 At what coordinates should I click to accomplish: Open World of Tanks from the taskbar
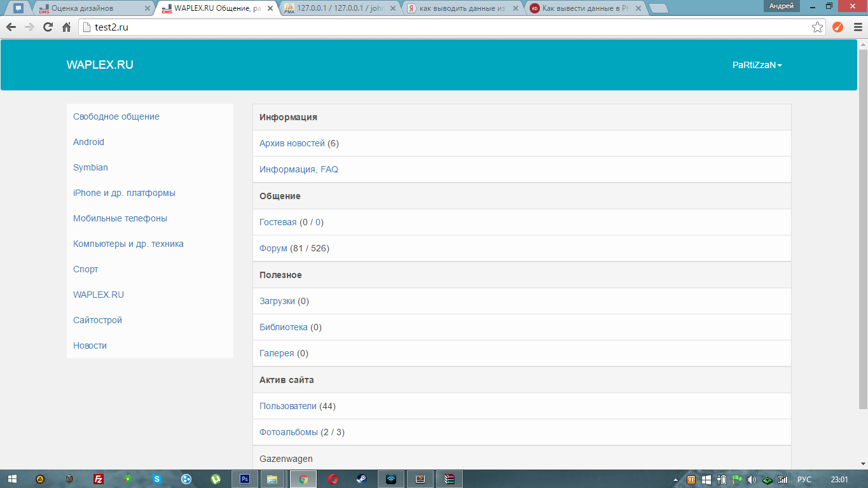click(x=69, y=479)
